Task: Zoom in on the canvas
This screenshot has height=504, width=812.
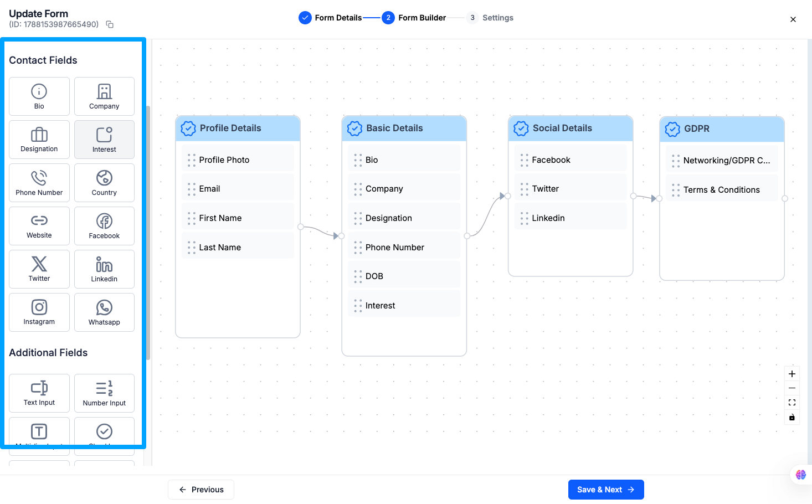Action: click(792, 374)
